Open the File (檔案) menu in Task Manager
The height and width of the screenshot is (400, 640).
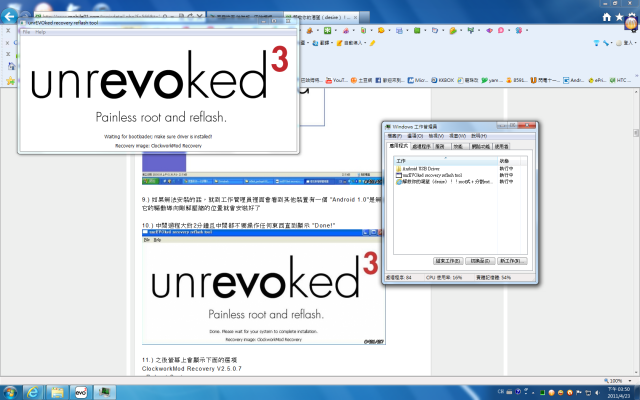click(395, 136)
